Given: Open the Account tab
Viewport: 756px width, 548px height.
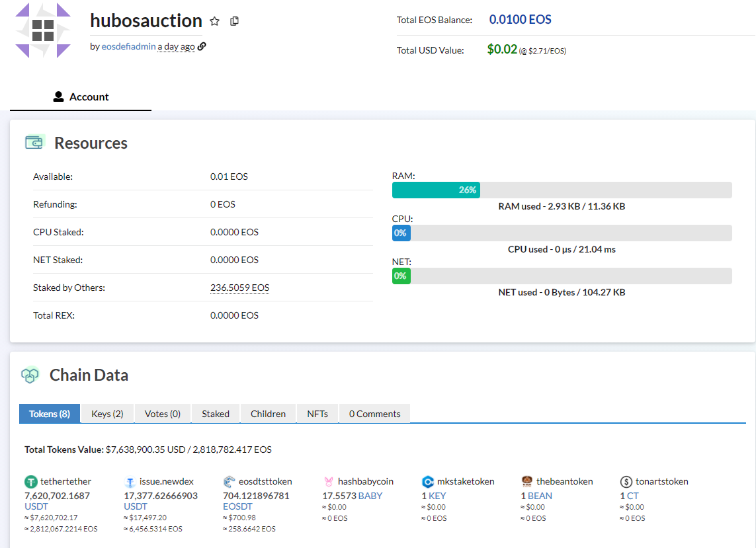Looking at the screenshot, I should click(81, 97).
